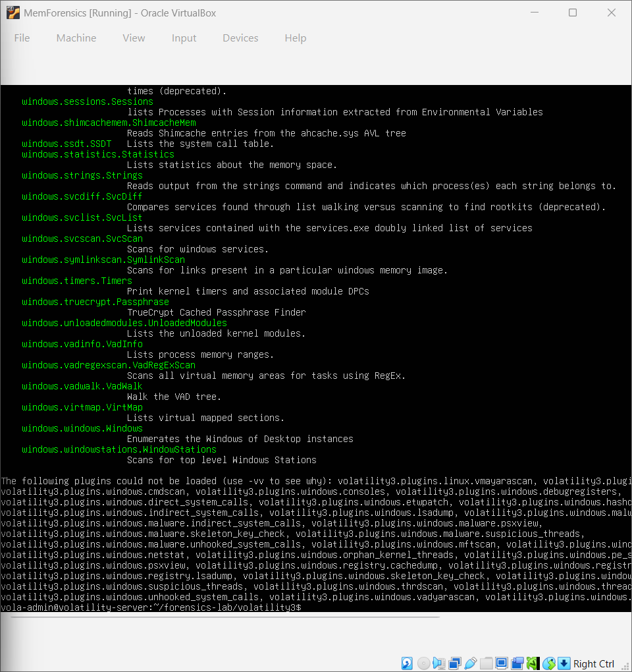Open the View menu
This screenshot has width=632, height=672.
pyautogui.click(x=134, y=38)
